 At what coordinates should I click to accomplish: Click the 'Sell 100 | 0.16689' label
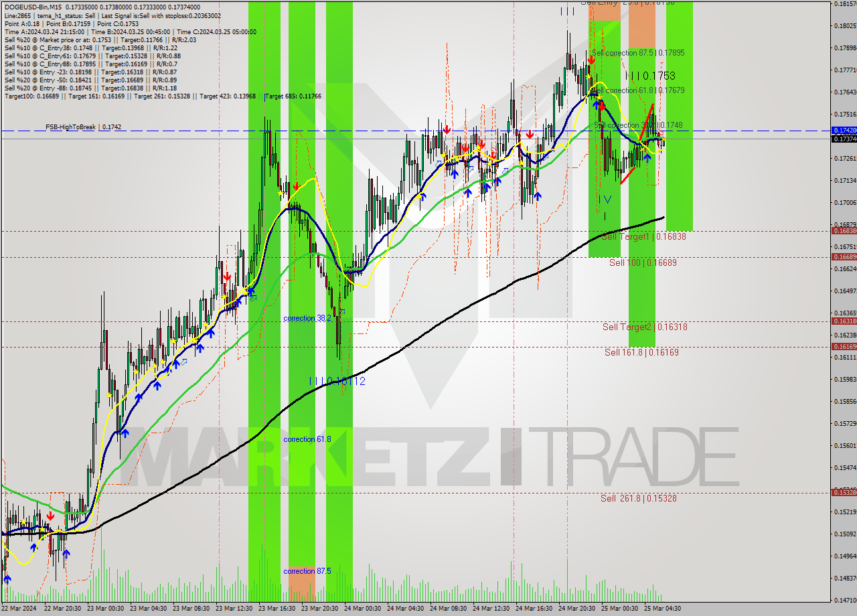643,262
